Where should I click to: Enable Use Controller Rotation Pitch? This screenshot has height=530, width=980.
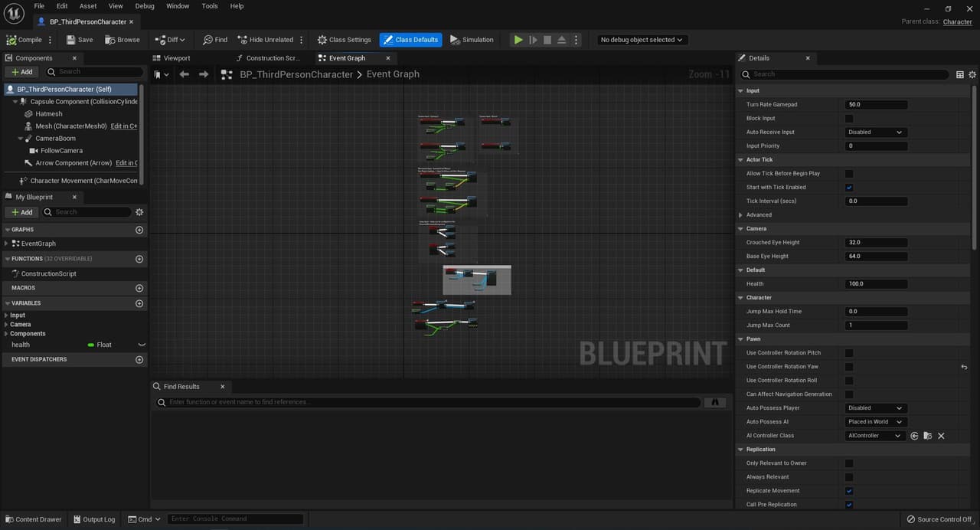point(849,353)
